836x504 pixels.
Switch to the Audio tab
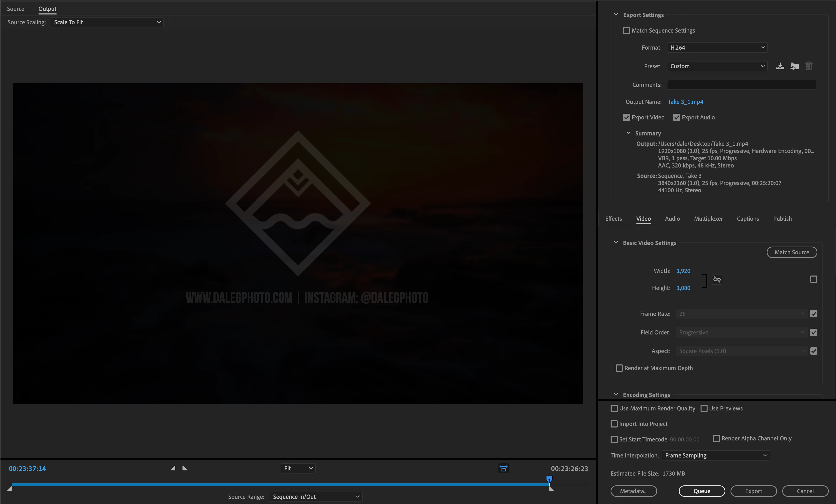coord(672,219)
